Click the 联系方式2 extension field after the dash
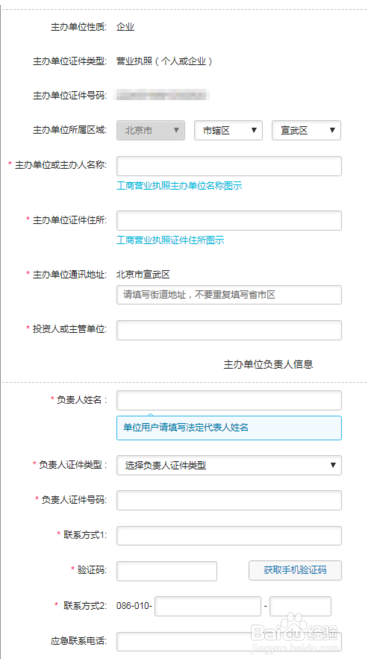The width and height of the screenshot is (368, 666). (x=300, y=606)
